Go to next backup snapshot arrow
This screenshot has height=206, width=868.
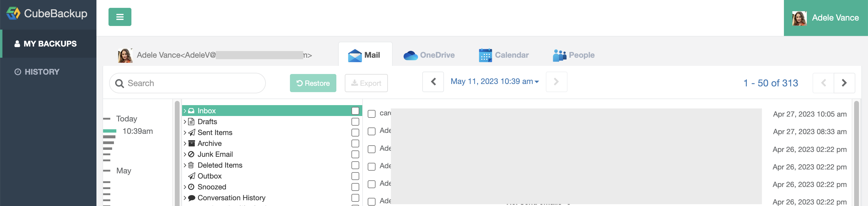click(556, 82)
